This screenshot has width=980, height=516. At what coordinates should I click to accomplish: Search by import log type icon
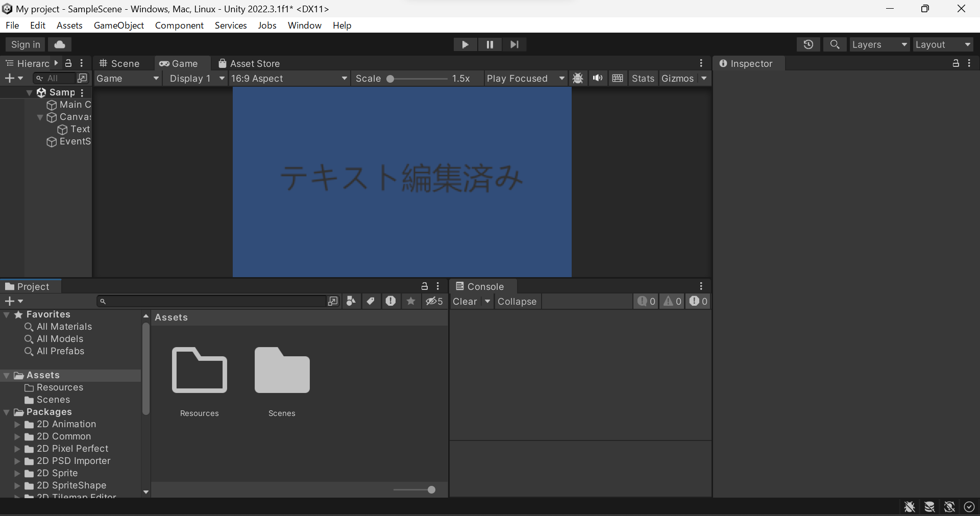pos(391,301)
